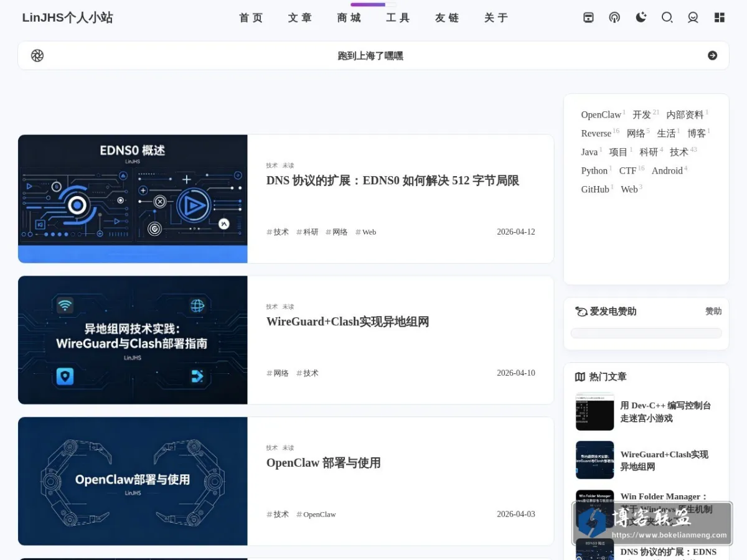Select the Web tag in the tag cloud

[x=631, y=189]
